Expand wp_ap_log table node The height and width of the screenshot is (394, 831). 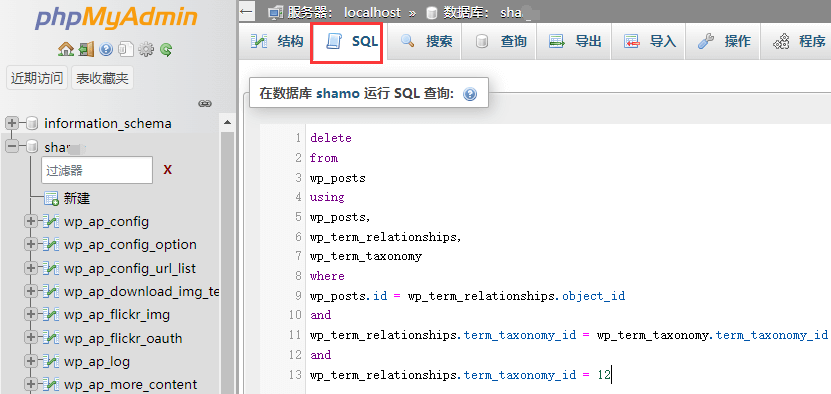tap(31, 362)
